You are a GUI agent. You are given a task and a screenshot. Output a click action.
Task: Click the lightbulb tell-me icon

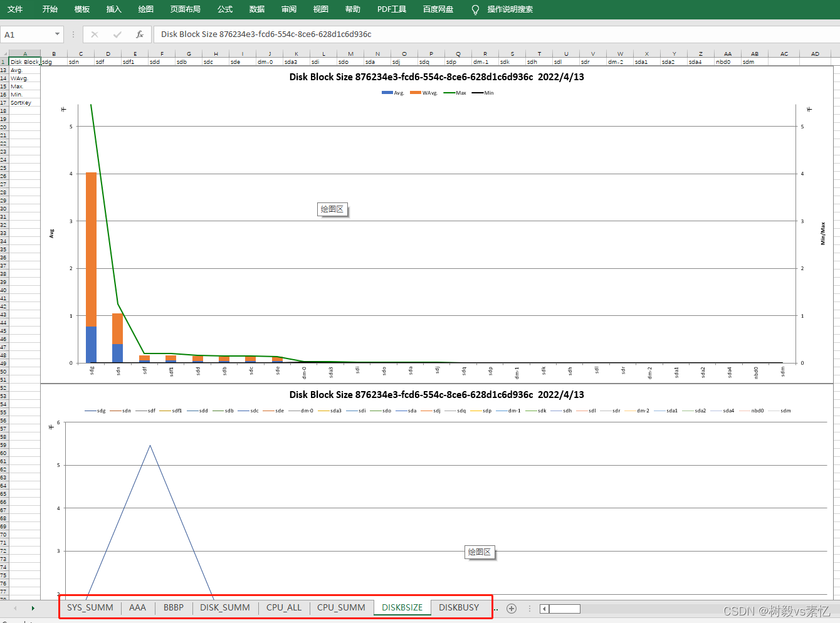pos(475,9)
